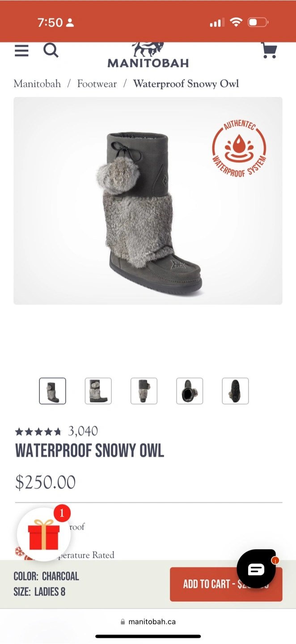Go to Footwear breadcrumb link
296x644 pixels.
[97, 84]
